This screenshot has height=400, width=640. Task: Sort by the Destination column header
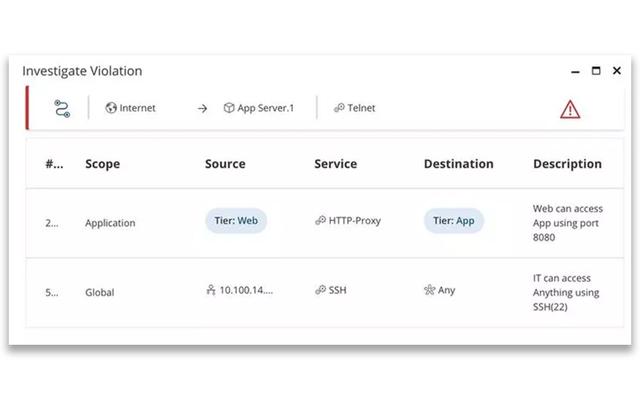pyautogui.click(x=458, y=164)
